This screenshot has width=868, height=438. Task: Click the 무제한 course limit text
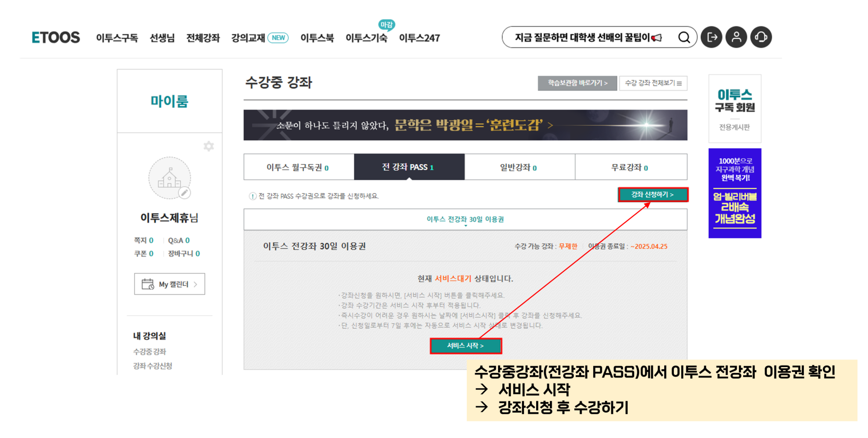point(568,247)
